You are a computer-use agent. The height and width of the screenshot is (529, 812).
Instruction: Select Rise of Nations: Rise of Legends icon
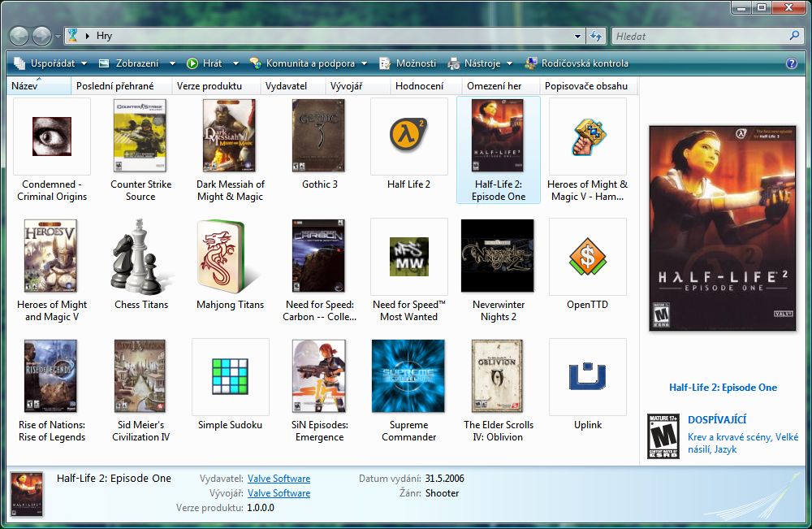(50, 376)
